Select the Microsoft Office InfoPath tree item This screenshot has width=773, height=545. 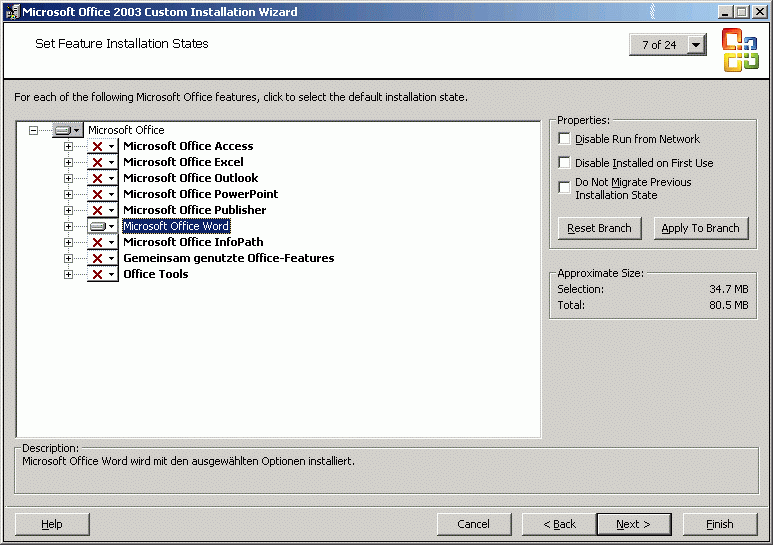click(x=193, y=242)
